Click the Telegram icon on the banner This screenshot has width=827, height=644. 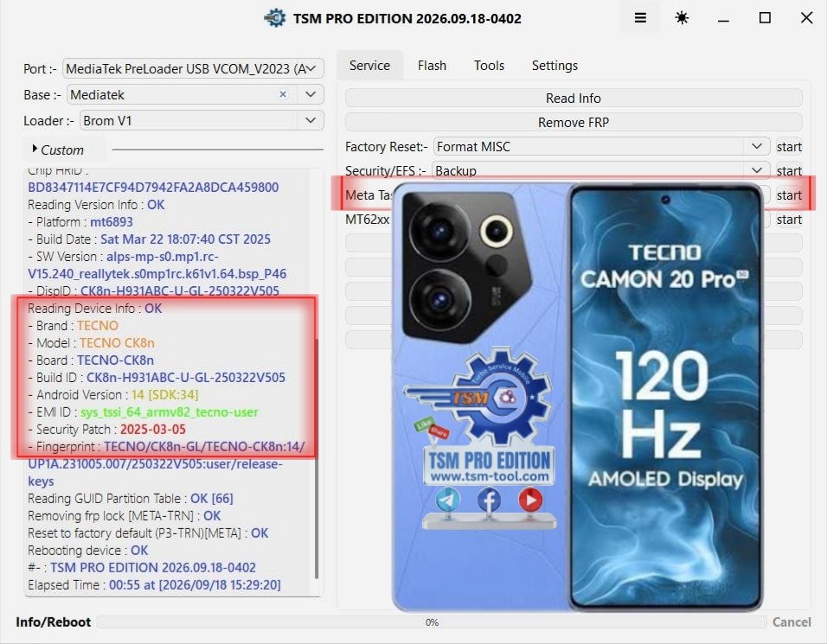coord(448,499)
